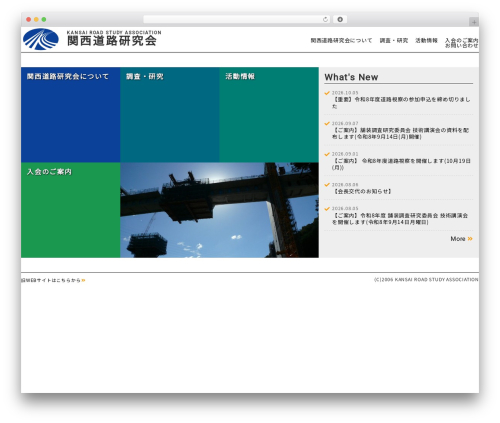Click the bridge construction photo
Image resolution: width=500 pixels, height=423 pixels.
pyautogui.click(x=219, y=210)
